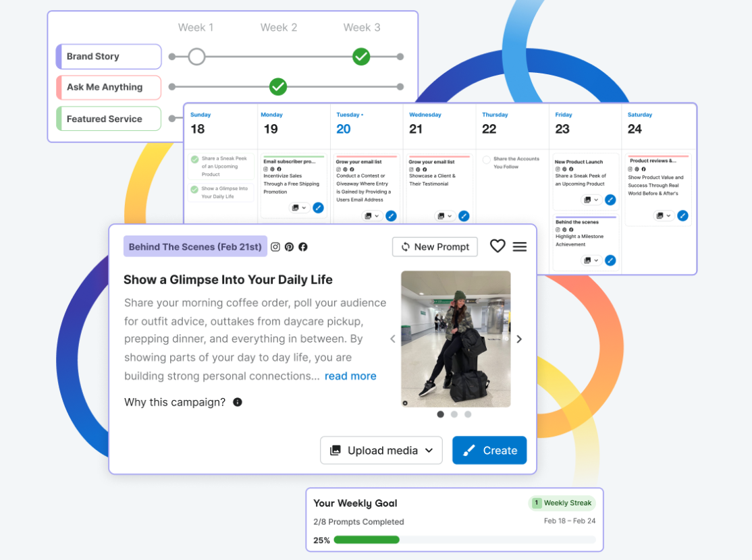Click the 2/8 Prompts Completed text
The width and height of the screenshot is (752, 560).
358,522
